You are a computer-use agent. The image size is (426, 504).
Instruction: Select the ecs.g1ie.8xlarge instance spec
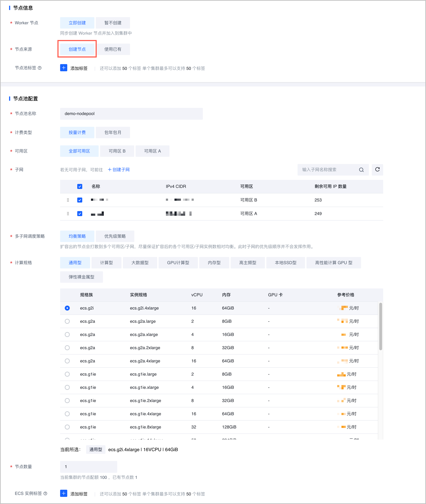point(67,427)
